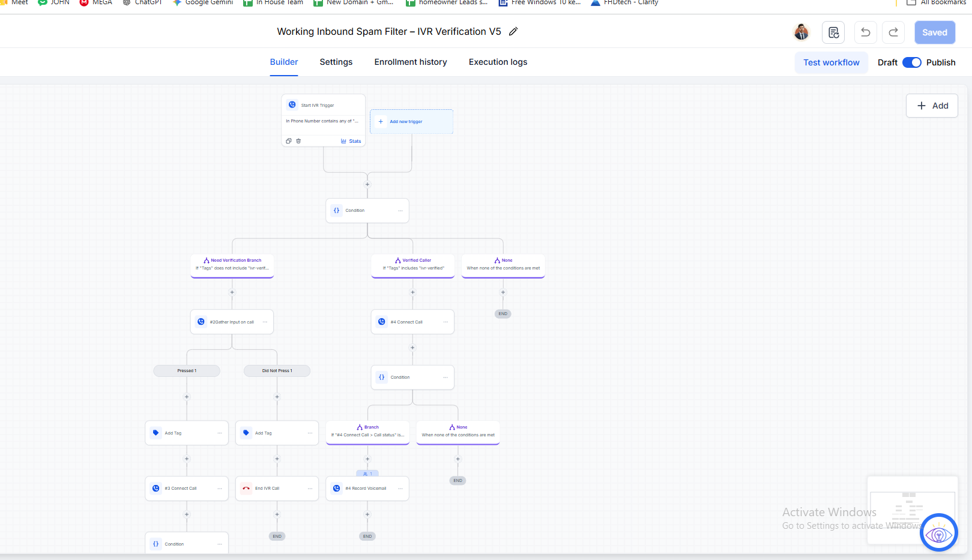Select the Call status Branch node
This screenshot has width=972, height=560.
367,432
